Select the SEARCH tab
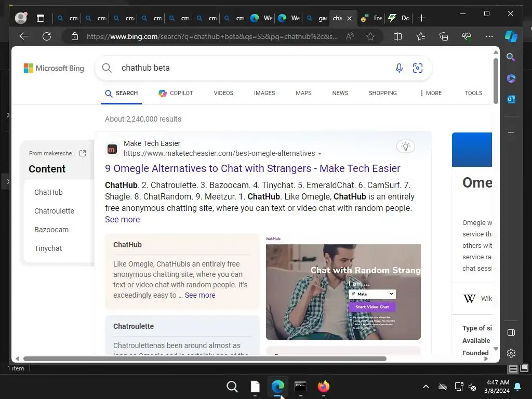This screenshot has width=532, height=399. click(x=121, y=94)
